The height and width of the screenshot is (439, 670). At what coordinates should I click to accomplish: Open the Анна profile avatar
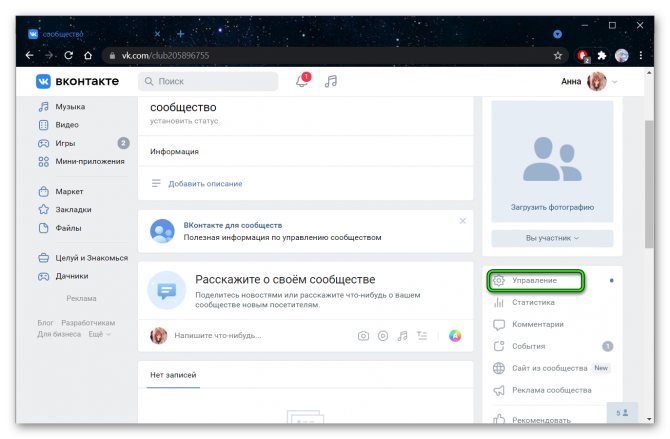pyautogui.click(x=597, y=81)
